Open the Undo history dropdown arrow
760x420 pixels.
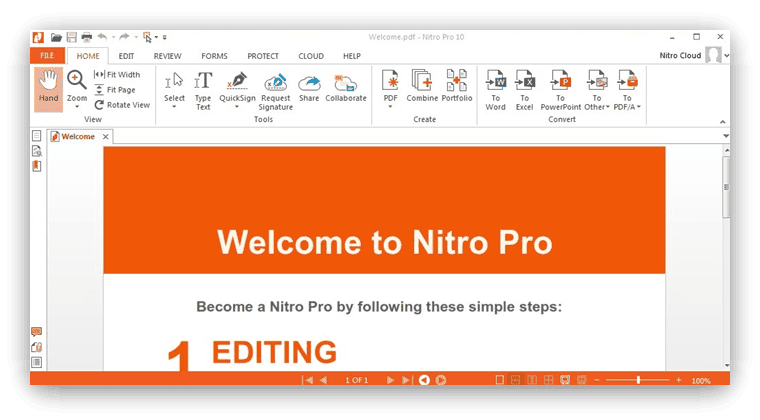pyautogui.click(x=113, y=37)
